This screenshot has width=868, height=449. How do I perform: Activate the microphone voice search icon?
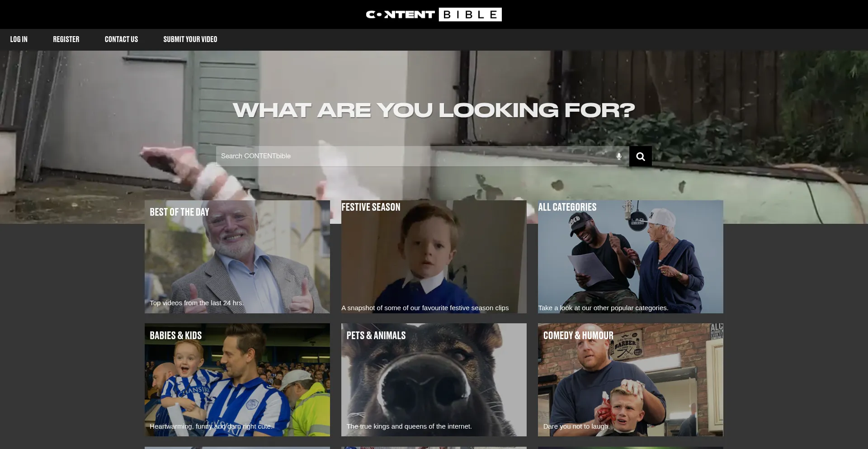(x=619, y=156)
